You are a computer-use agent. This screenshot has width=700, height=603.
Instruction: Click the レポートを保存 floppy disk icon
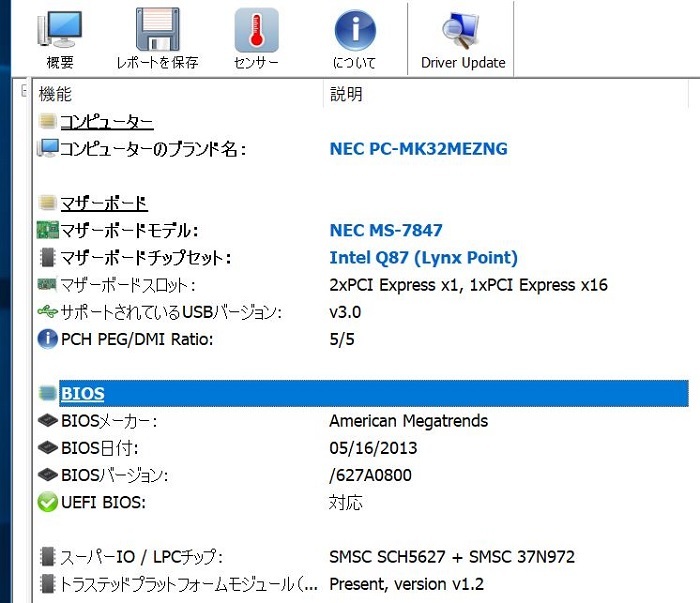pyautogui.click(x=158, y=29)
